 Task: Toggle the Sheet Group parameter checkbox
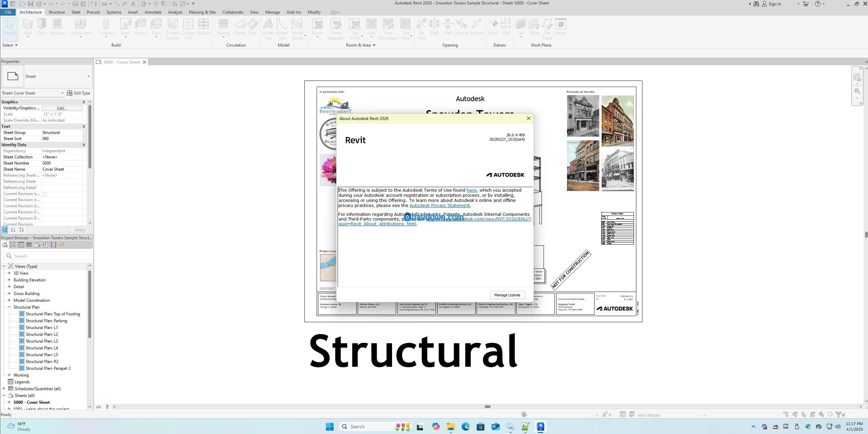pos(85,133)
